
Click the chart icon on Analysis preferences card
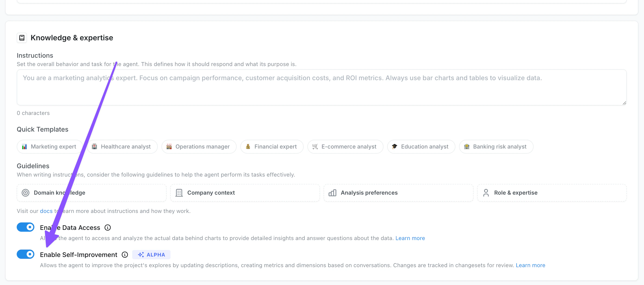332,193
